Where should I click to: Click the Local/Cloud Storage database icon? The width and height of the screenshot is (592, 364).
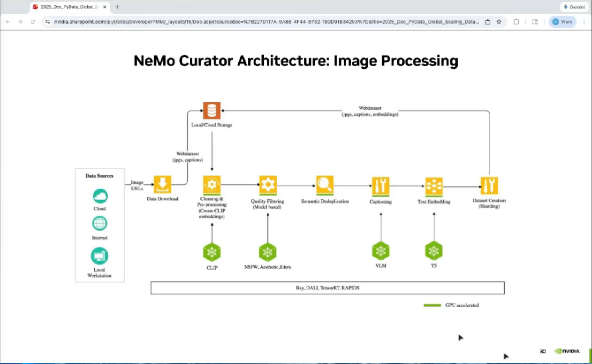[x=212, y=111]
